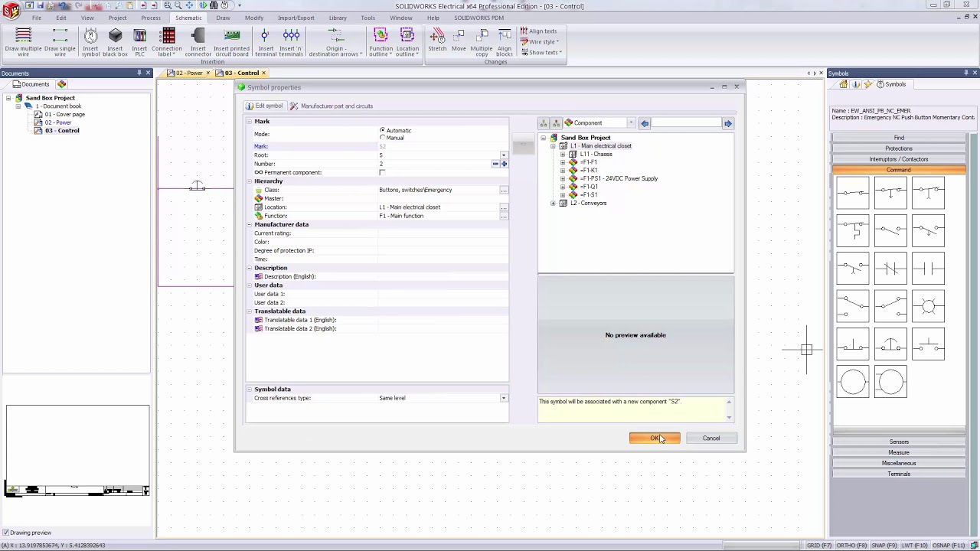Click the Description (English) field
Screen dimensions: 980x551
click(443, 277)
